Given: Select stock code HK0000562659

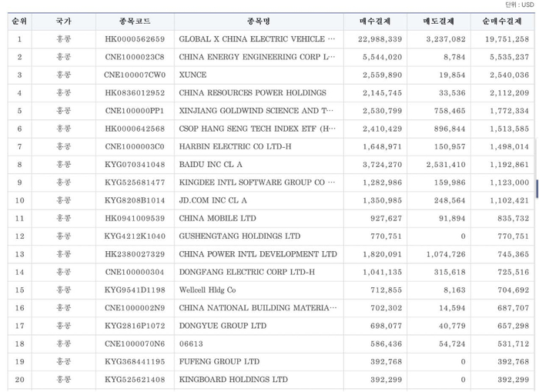Looking at the screenshot, I should (135, 39).
